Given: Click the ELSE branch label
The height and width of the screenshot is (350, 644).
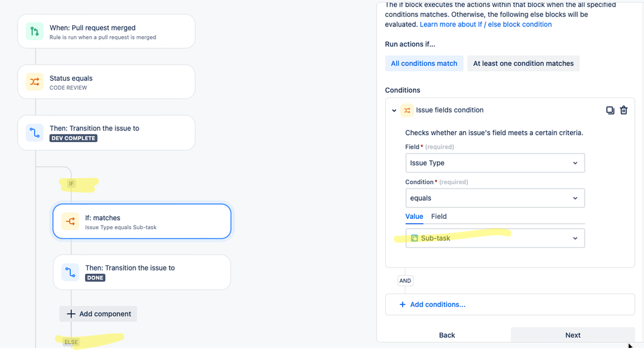Looking at the screenshot, I should (x=71, y=342).
